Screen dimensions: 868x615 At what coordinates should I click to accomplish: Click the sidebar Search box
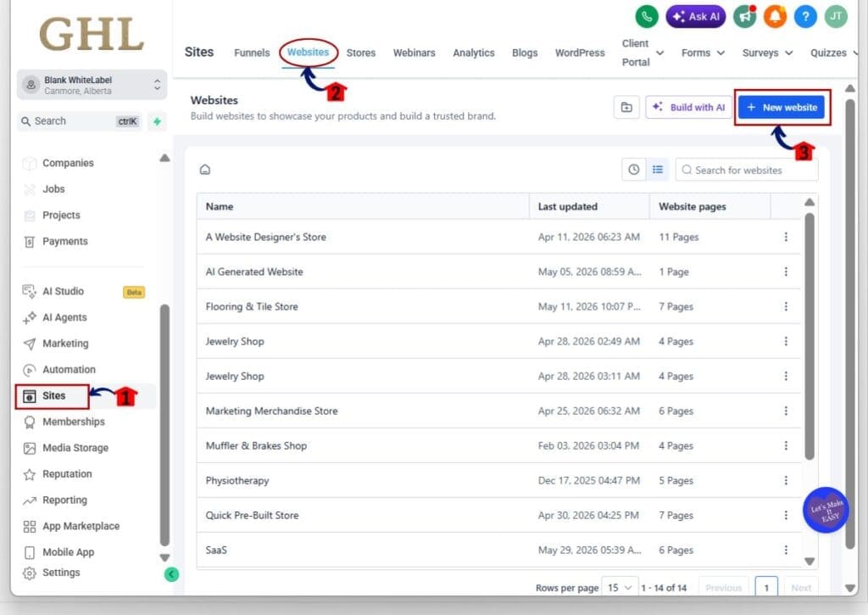tap(81, 121)
